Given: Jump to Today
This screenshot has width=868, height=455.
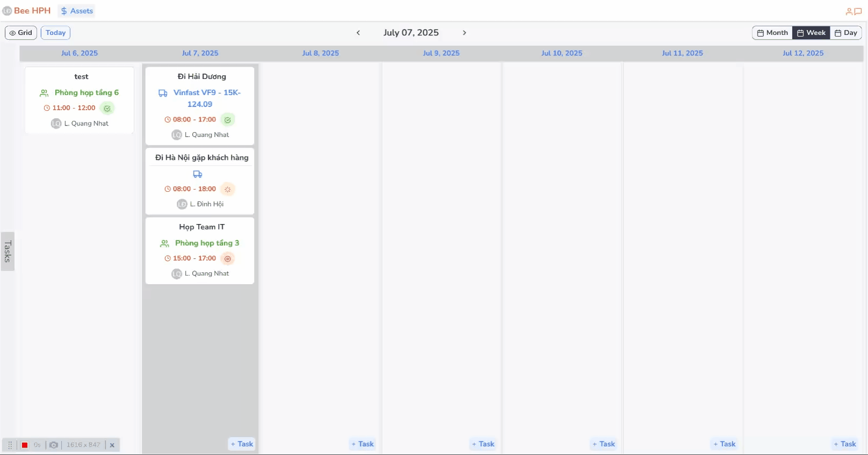Looking at the screenshot, I should click(x=55, y=33).
